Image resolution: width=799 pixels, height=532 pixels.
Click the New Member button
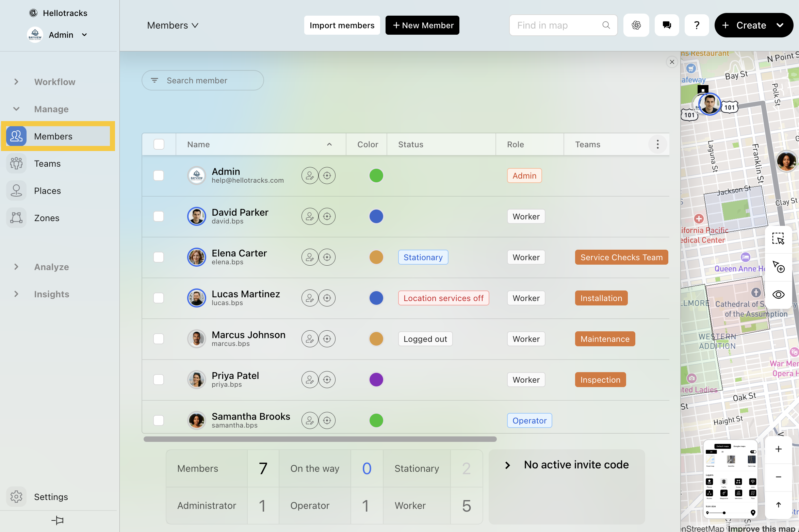pyautogui.click(x=422, y=25)
